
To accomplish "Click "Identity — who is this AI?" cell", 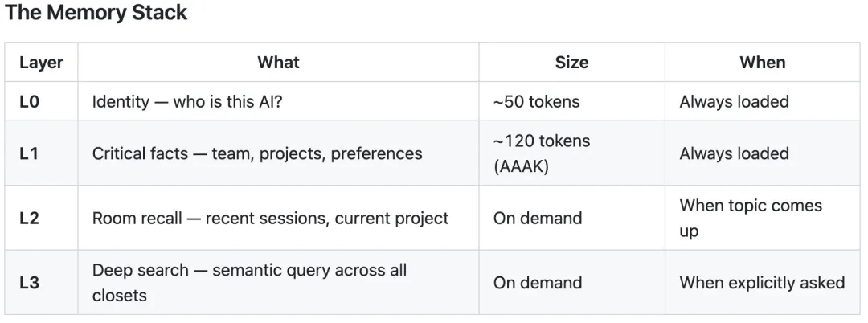I will 187,102.
